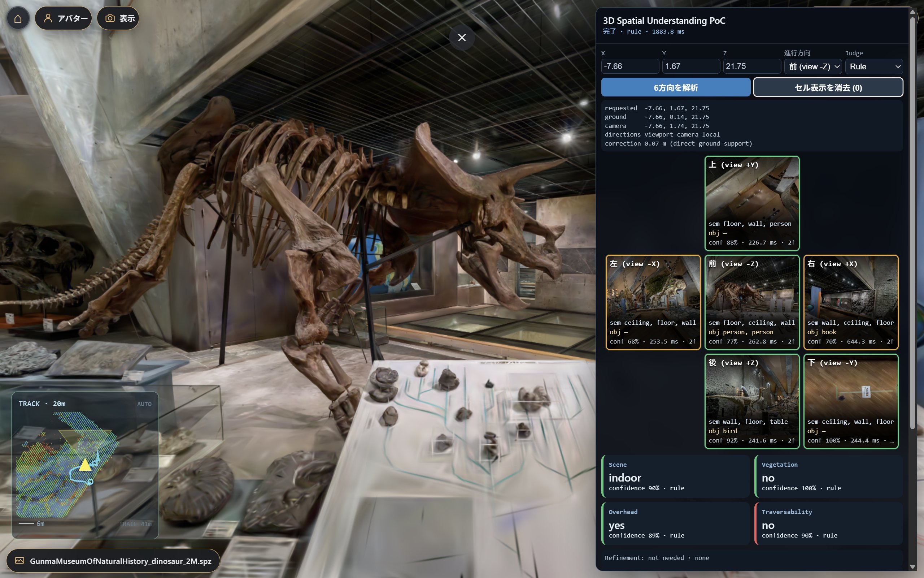Click the AUTO label in TRACK minimap
924x578 pixels.
pyautogui.click(x=144, y=404)
